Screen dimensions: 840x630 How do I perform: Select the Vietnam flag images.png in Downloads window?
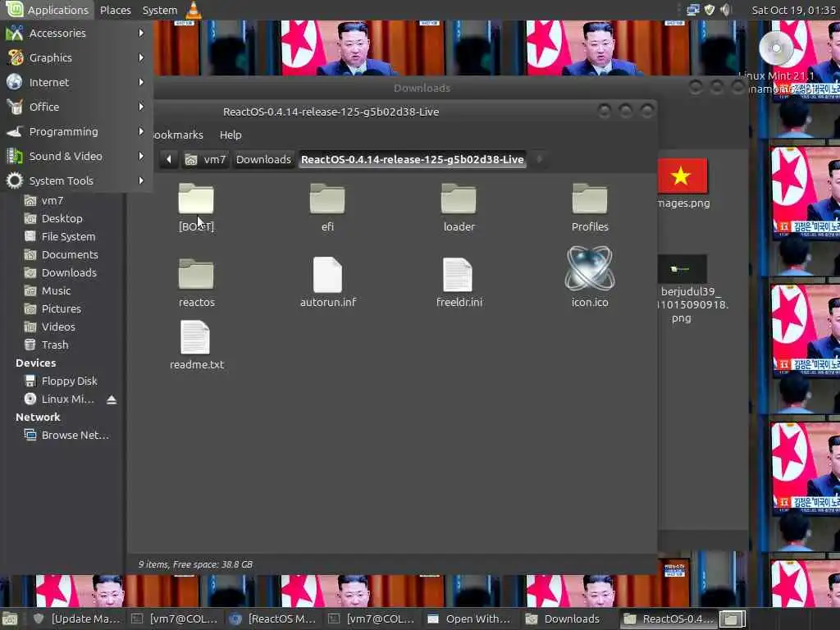[682, 183]
